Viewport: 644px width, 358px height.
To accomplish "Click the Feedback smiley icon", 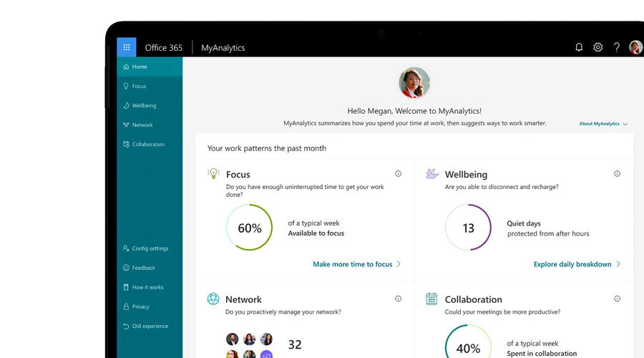I will point(126,268).
